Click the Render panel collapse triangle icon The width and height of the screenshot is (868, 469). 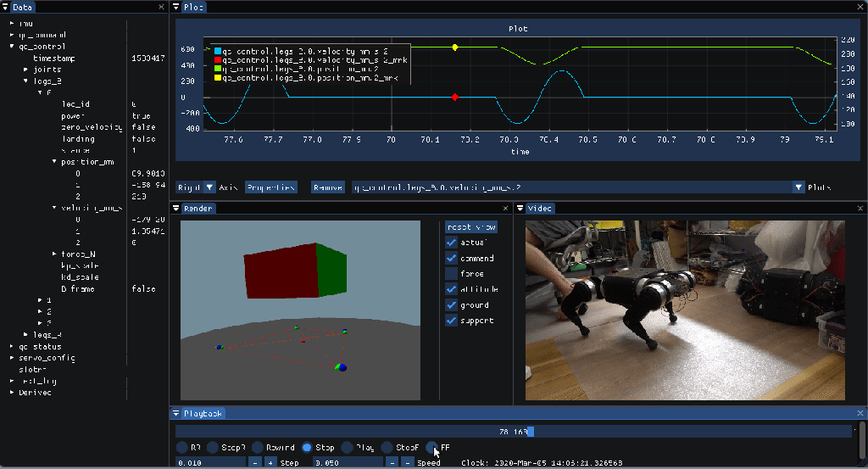(x=176, y=208)
